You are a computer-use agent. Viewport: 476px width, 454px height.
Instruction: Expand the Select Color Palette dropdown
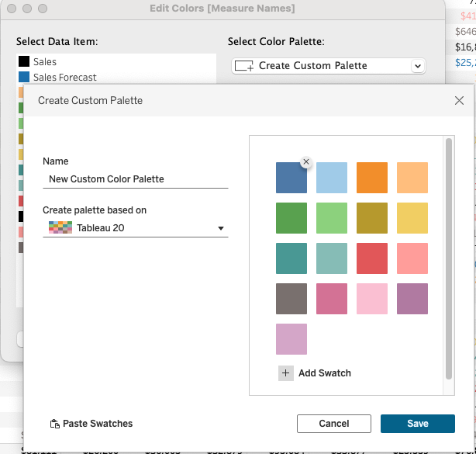(x=418, y=66)
